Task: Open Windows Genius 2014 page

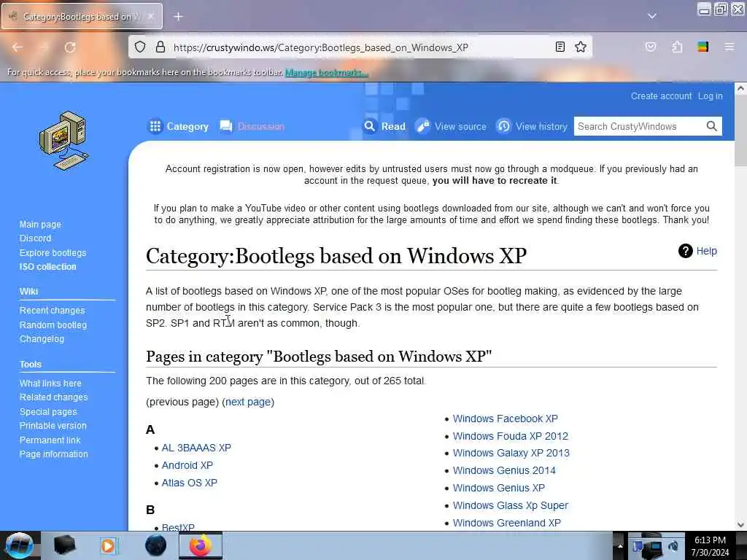Action: tap(504, 470)
